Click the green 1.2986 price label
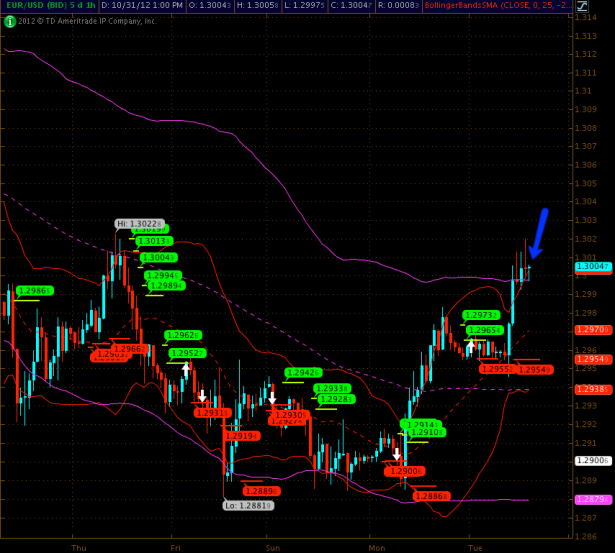Screen dimensions: 615x553 point(34,290)
